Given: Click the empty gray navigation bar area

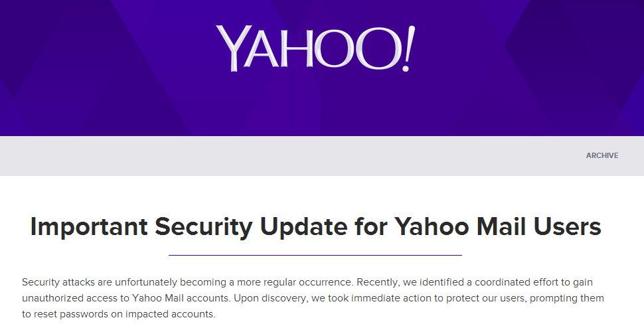Looking at the screenshot, I should tap(287, 155).
